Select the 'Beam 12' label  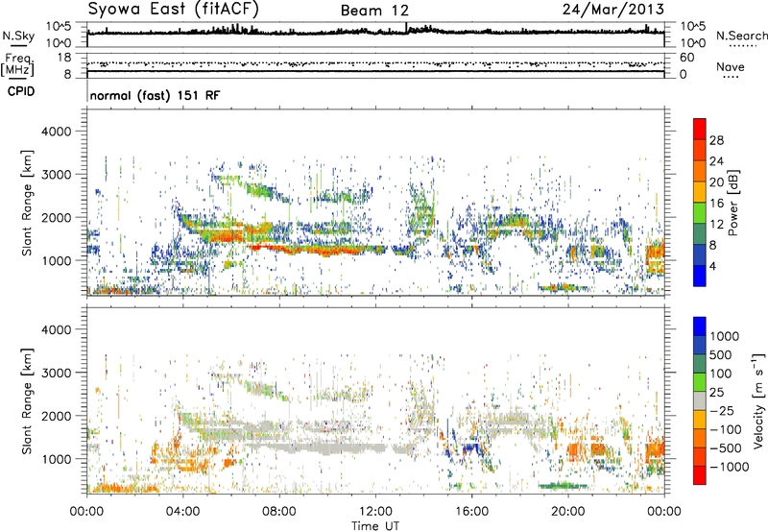(x=374, y=11)
